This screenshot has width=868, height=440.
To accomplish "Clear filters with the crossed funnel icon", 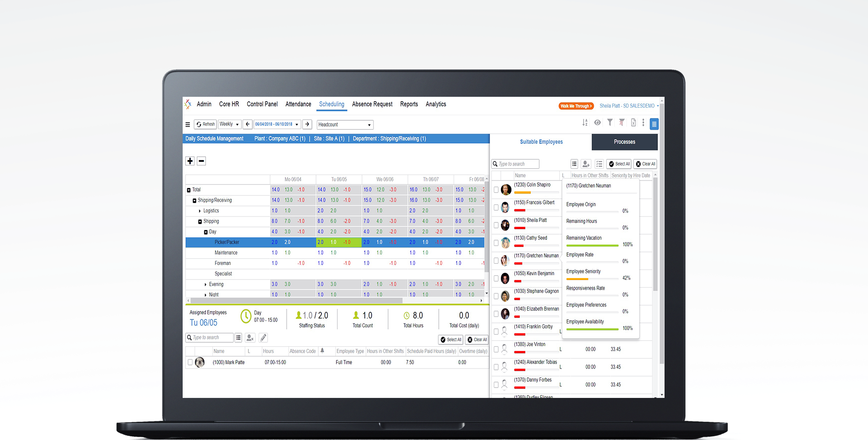I will click(622, 123).
